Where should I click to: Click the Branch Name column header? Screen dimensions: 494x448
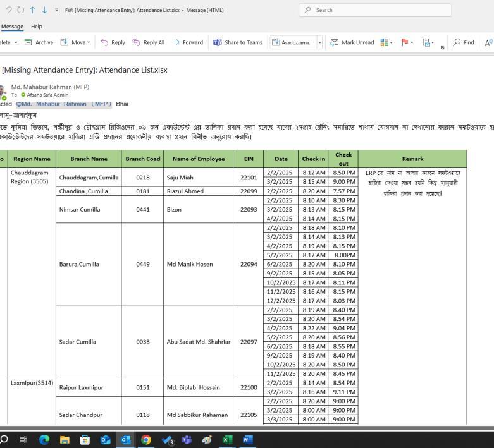tap(89, 159)
